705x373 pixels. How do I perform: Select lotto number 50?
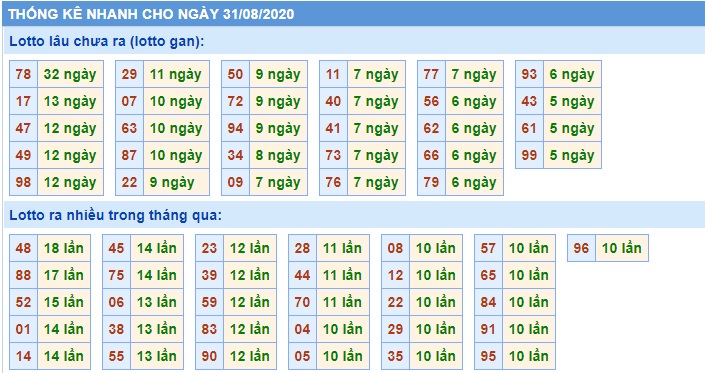click(x=236, y=74)
